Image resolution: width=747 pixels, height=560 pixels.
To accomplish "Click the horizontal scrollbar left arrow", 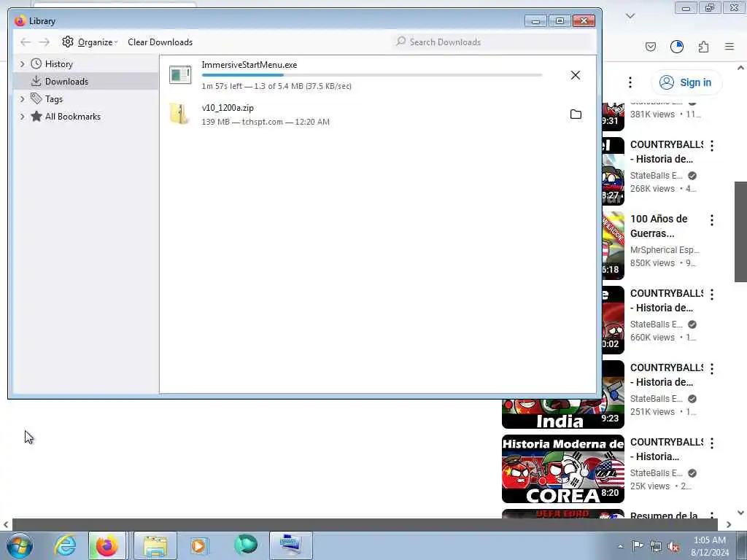I will click(6, 525).
